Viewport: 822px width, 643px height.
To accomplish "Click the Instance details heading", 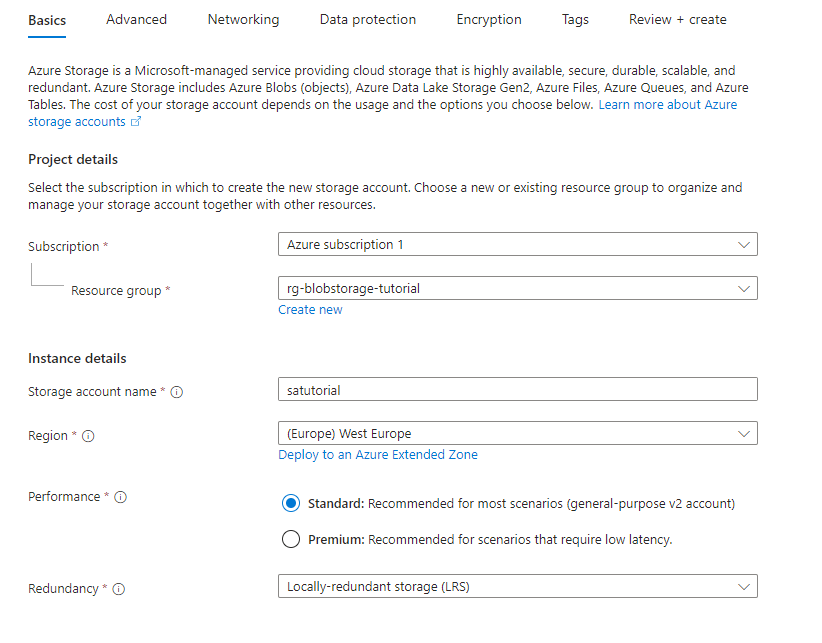I will 77,359.
